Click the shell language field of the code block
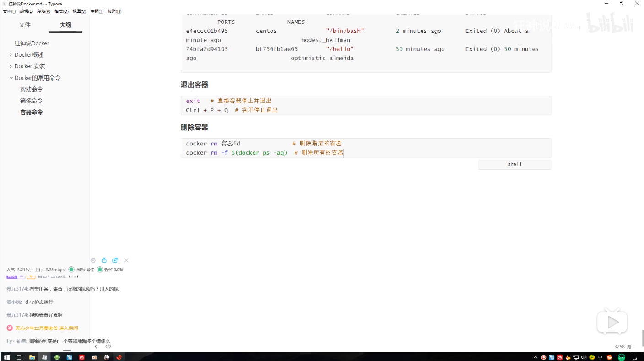The height and width of the screenshot is (361, 644). [514, 164]
